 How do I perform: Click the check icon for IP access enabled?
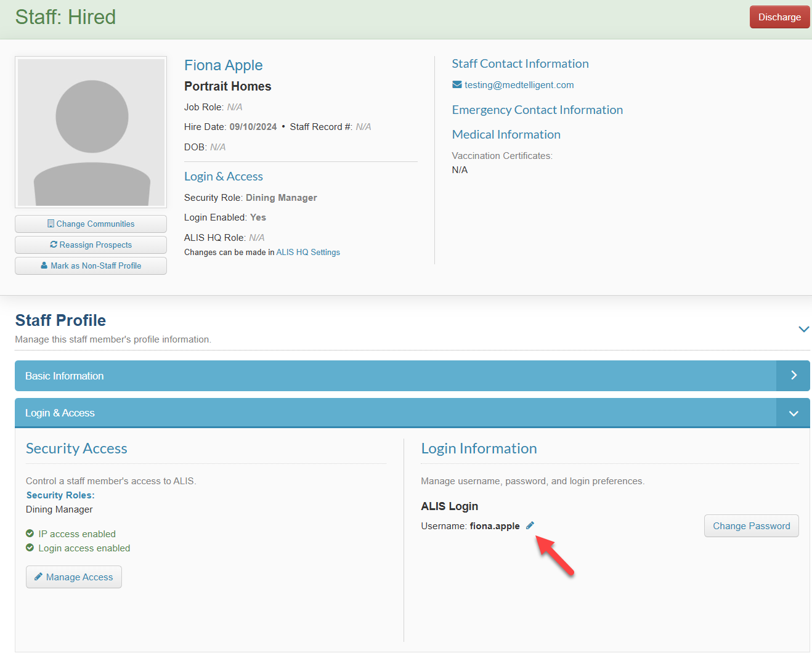tap(30, 533)
